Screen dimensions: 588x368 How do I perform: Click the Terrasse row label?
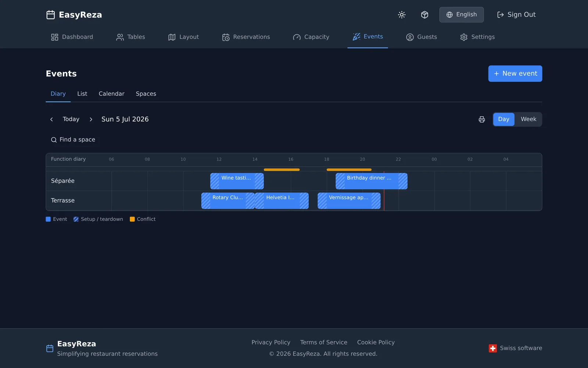click(63, 201)
